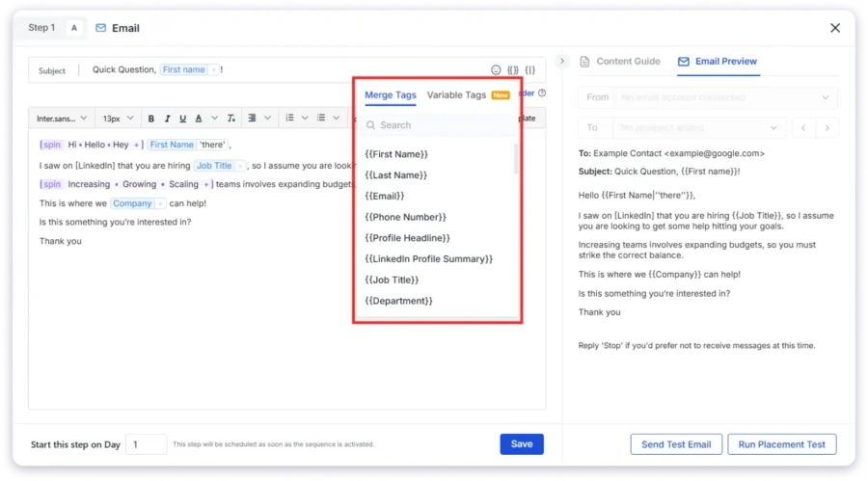Image resolution: width=868 pixels, height=481 pixels.
Task: Select the variant A badge
Action: (74, 28)
